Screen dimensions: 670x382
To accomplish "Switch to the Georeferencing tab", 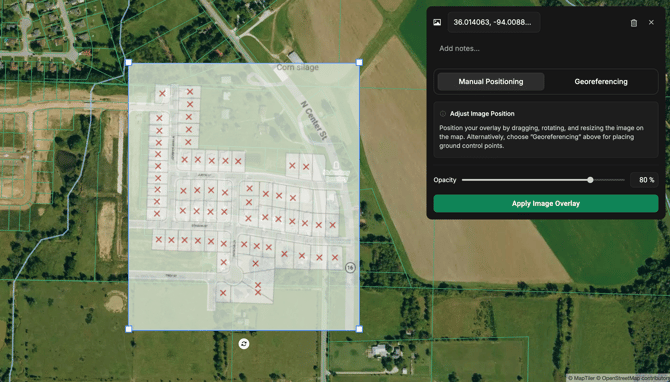I will point(601,81).
